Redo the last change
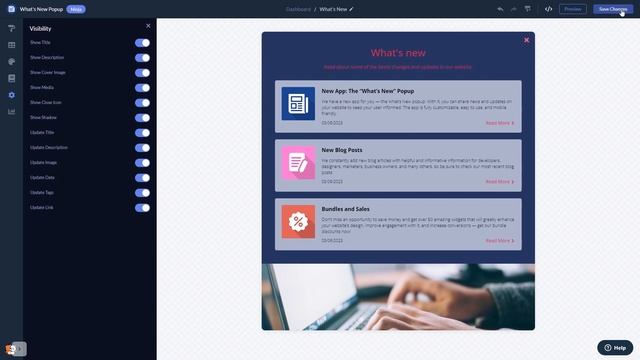 [x=513, y=9]
